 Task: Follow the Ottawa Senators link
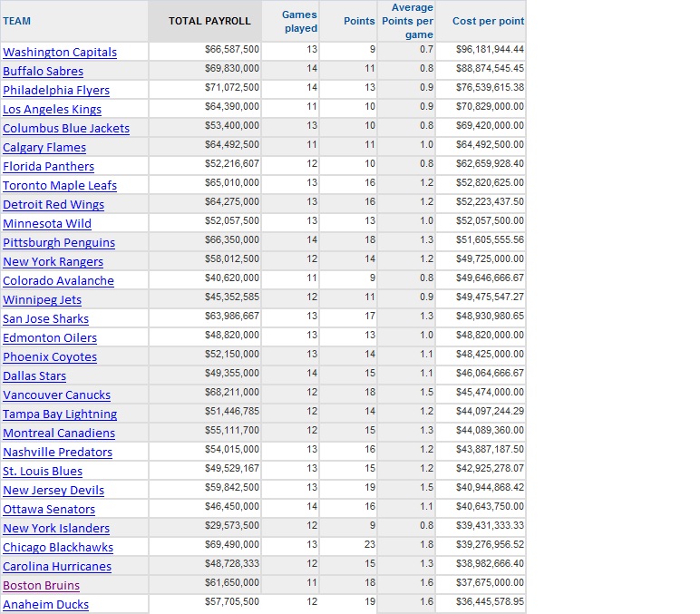(x=49, y=510)
